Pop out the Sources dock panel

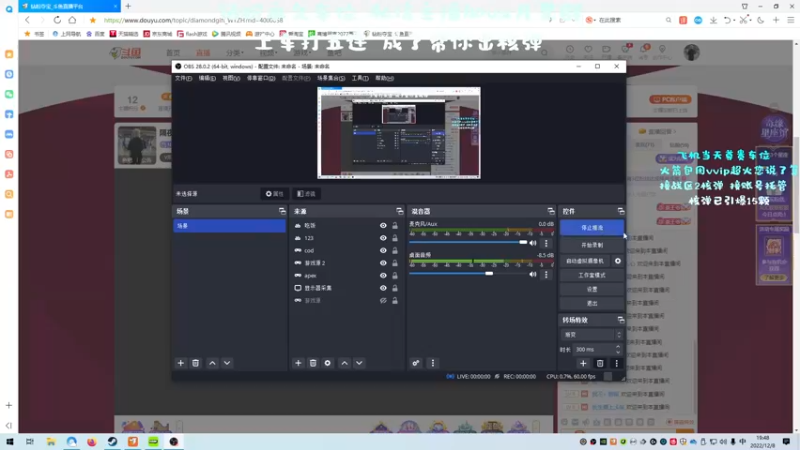point(399,211)
